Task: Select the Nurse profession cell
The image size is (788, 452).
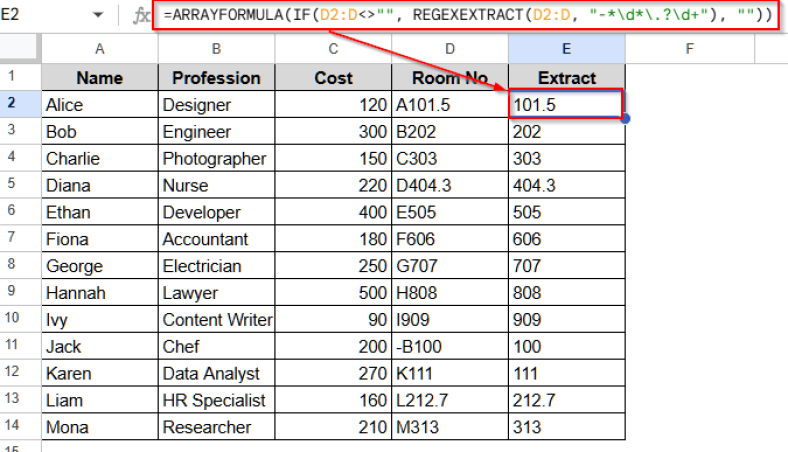Action: pyautogui.click(x=216, y=185)
